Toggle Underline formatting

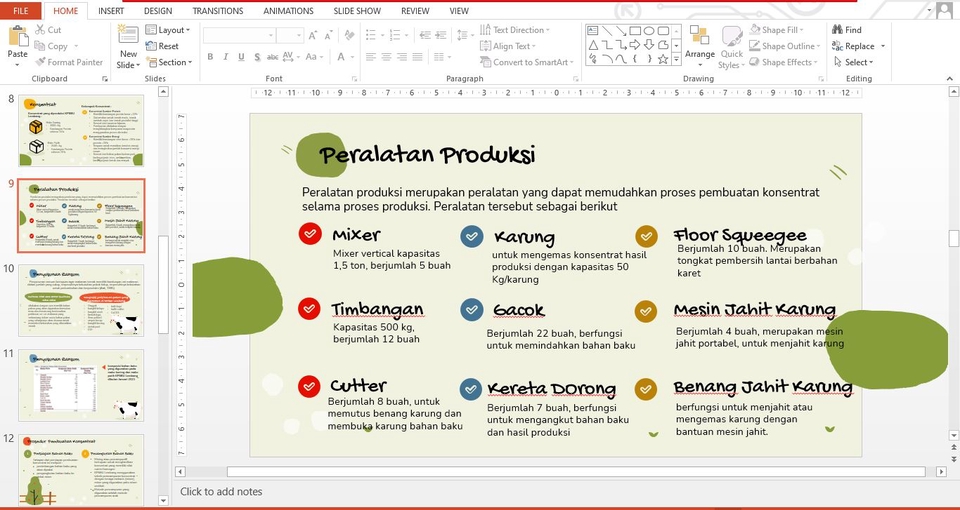coord(241,57)
